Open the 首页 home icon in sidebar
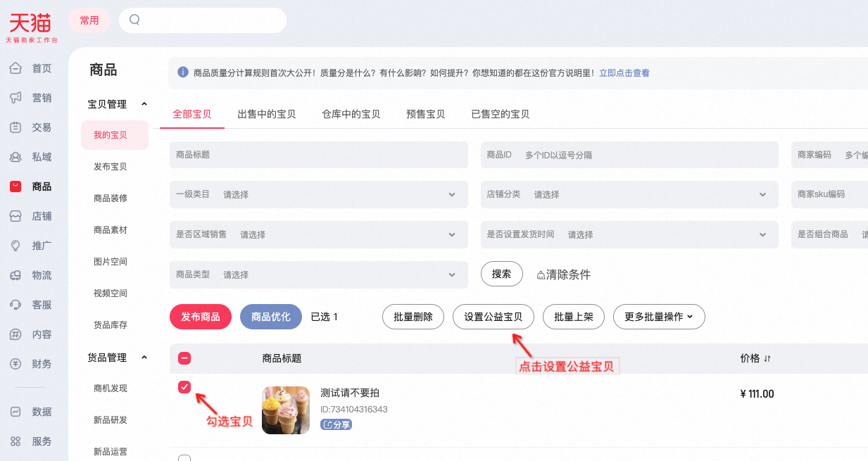868x461 pixels. coord(15,68)
